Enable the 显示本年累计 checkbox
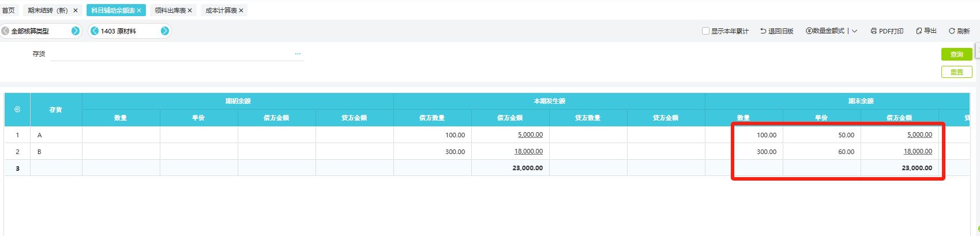The height and width of the screenshot is (236, 980). (705, 31)
